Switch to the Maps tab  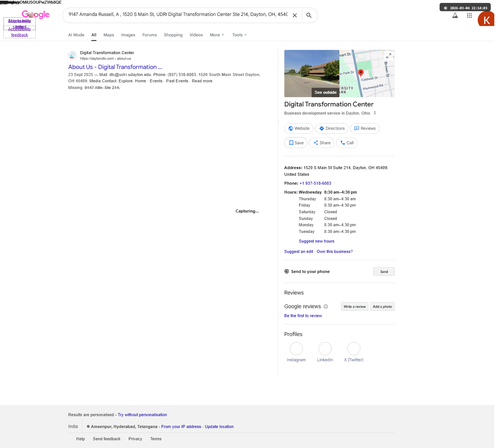click(x=109, y=35)
